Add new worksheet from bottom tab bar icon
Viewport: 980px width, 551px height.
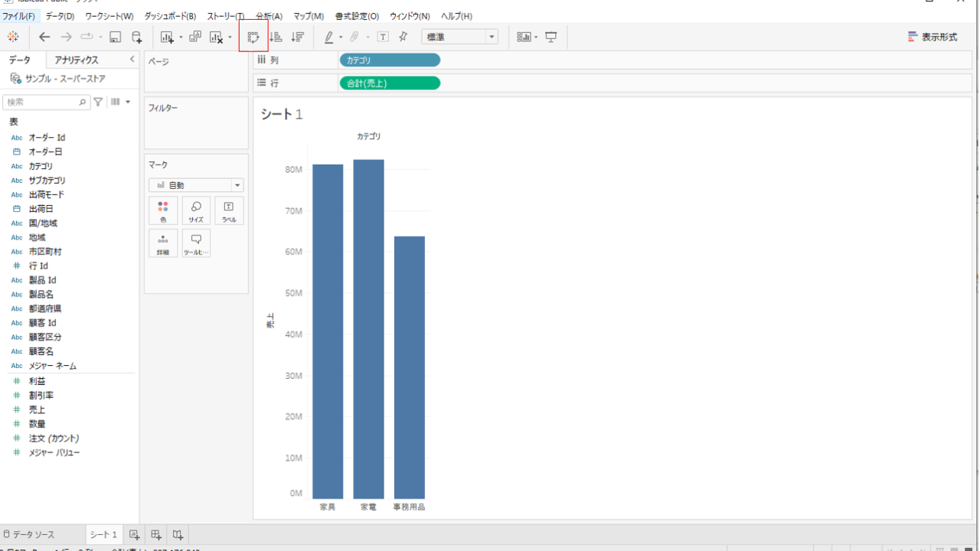134,534
